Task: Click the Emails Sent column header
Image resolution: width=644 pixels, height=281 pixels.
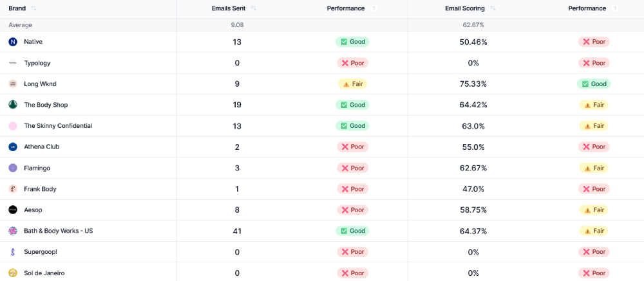Action: 229,8
